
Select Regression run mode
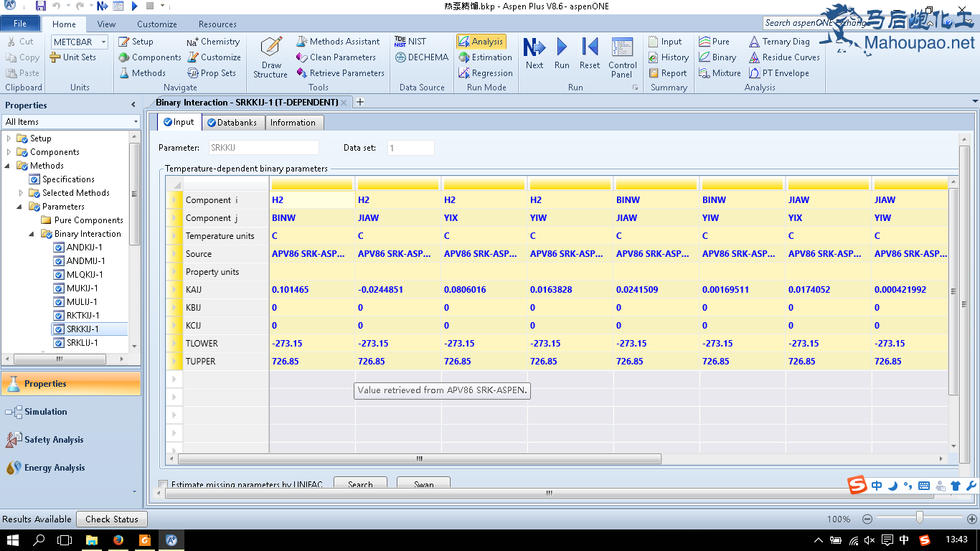[485, 73]
